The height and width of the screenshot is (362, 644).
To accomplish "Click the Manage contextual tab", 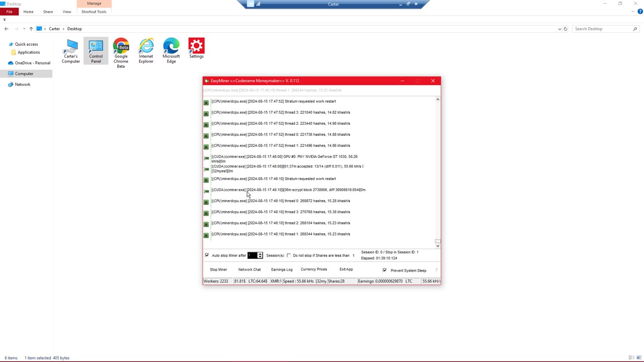I will (x=94, y=4).
